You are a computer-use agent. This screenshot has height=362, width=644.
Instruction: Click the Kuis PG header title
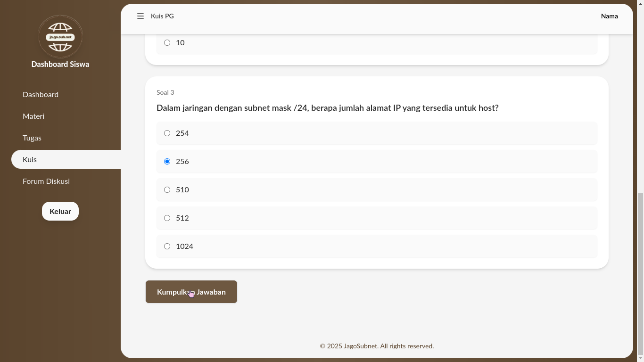[x=162, y=16]
